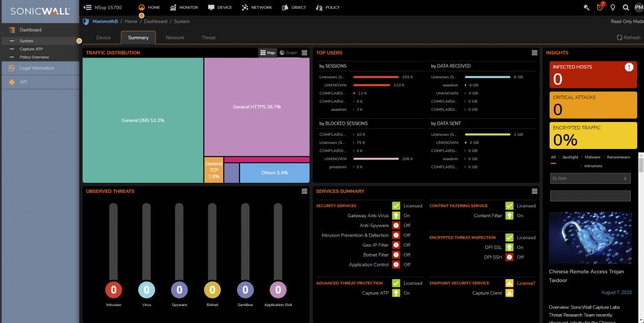Select Capture ATP in sidebar
The height and width of the screenshot is (323, 644).
pos(31,49)
